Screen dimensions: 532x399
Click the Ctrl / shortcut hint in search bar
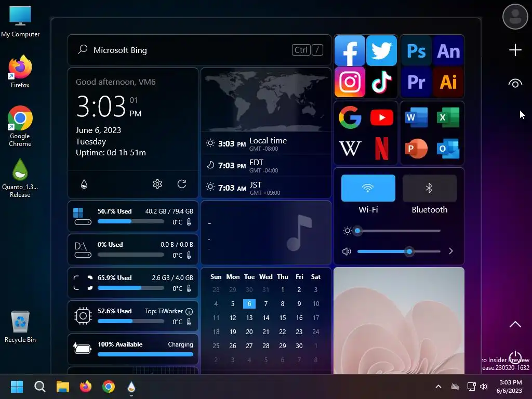tap(307, 50)
